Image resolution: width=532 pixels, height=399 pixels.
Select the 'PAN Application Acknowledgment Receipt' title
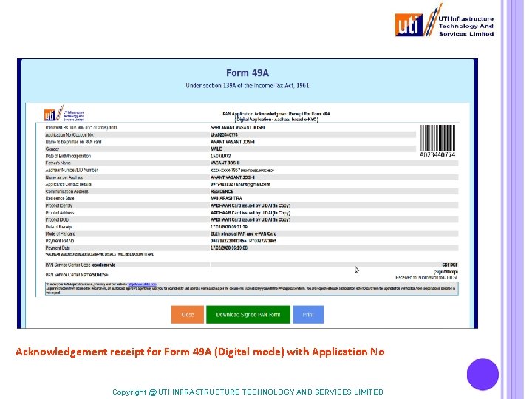[x=276, y=114]
